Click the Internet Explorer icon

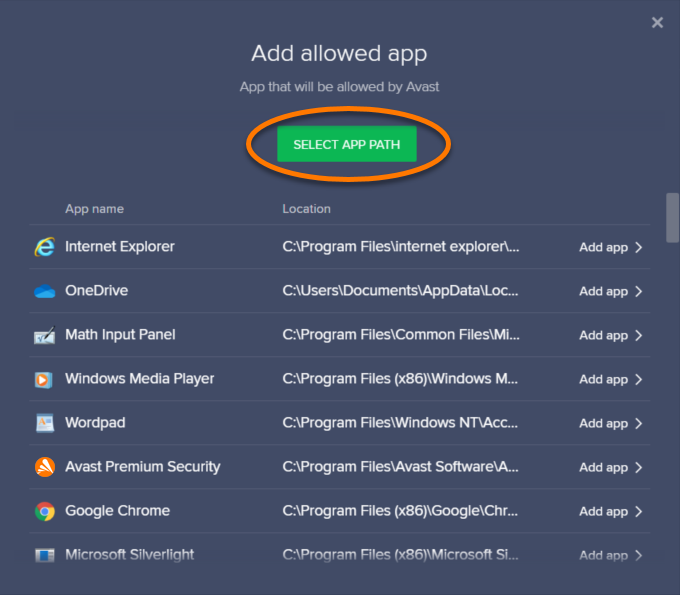44,247
